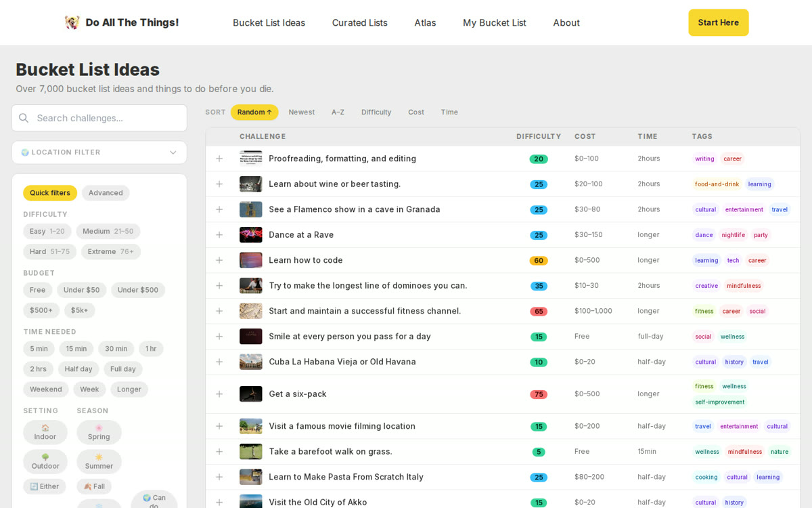Viewport: 812px width, 508px height.
Task: Open the Curated Lists menu
Action: [360, 22]
